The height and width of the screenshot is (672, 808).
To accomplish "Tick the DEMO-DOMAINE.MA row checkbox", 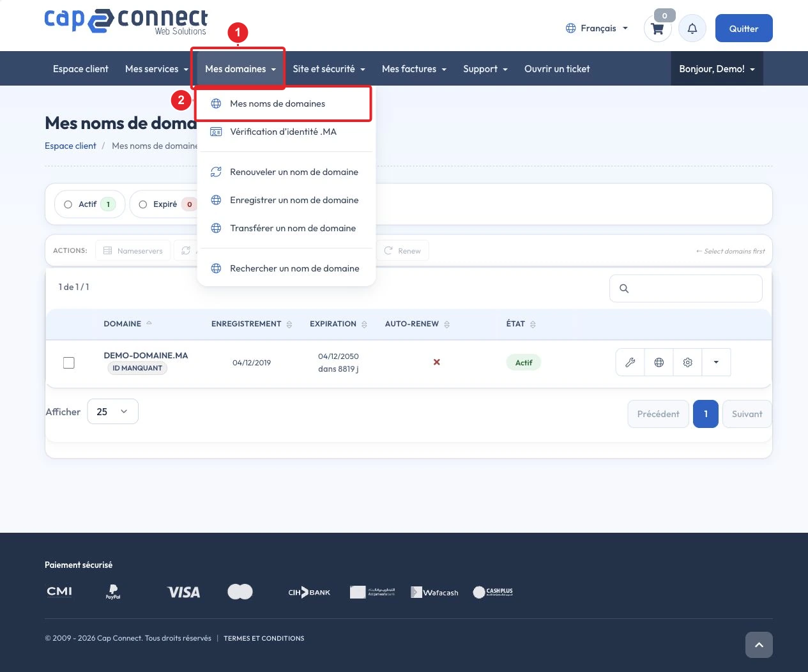I will tap(69, 363).
